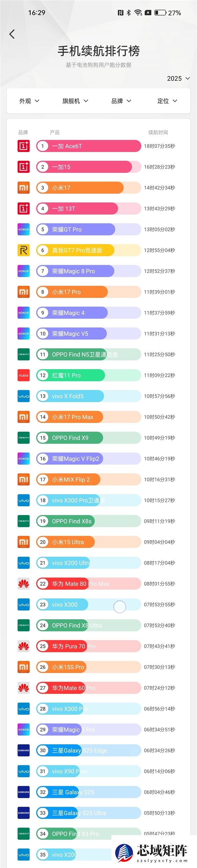This screenshot has width=197, height=868.
Task: Click the Huawei logo beside Mate 80 Pro Max
Action: (24, 584)
